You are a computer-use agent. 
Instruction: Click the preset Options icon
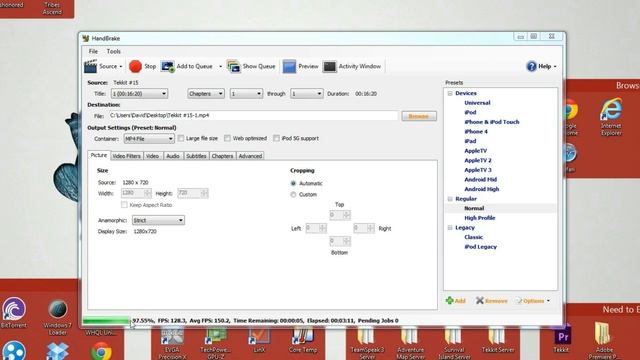click(519, 301)
